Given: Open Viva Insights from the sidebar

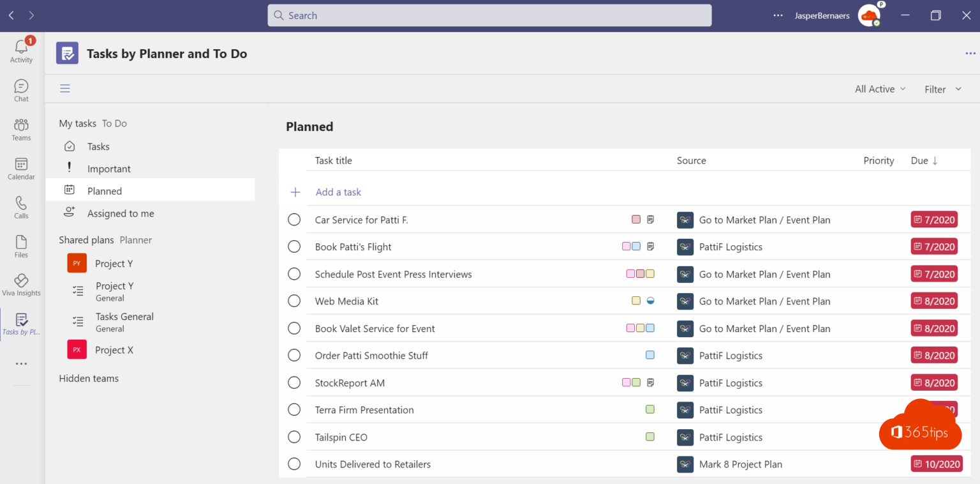Looking at the screenshot, I should coord(21,283).
